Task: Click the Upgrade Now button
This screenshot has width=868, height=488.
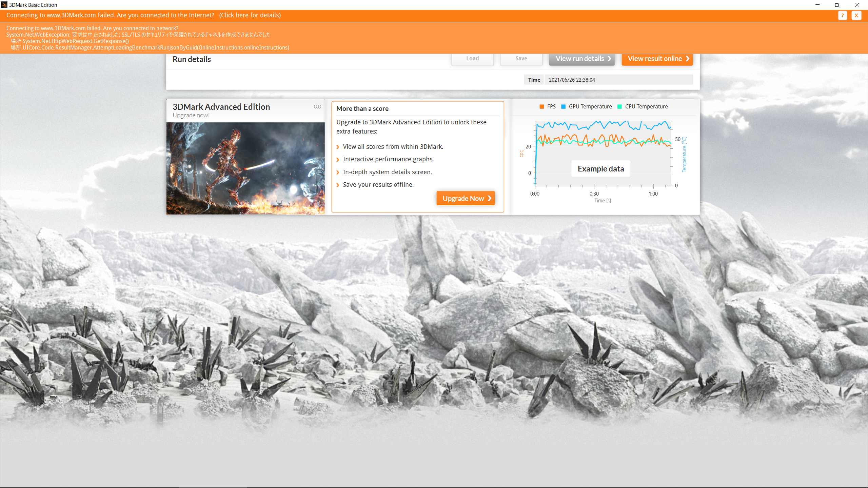Action: click(x=466, y=198)
